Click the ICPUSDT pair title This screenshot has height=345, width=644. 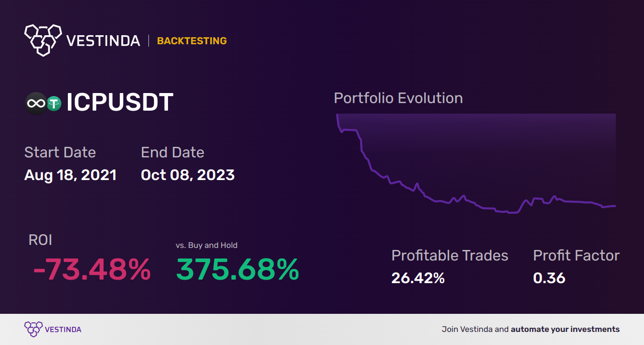(120, 103)
